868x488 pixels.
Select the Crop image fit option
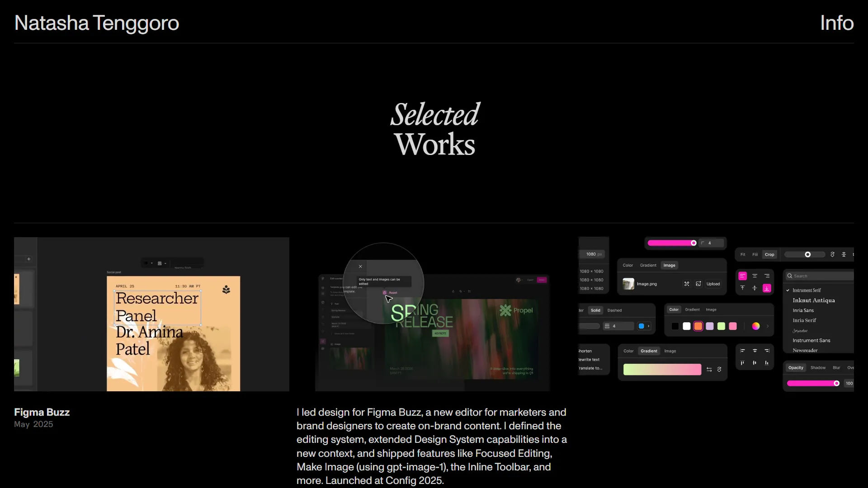click(x=769, y=255)
